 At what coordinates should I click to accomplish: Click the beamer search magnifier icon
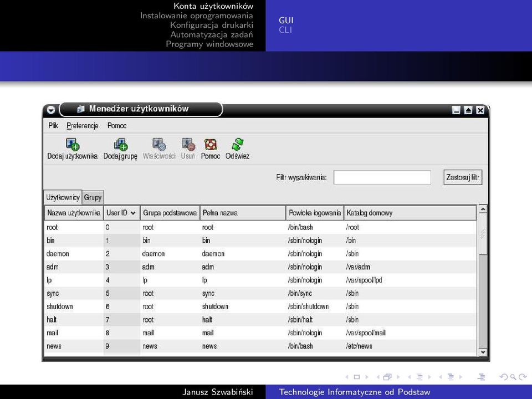(x=513, y=377)
